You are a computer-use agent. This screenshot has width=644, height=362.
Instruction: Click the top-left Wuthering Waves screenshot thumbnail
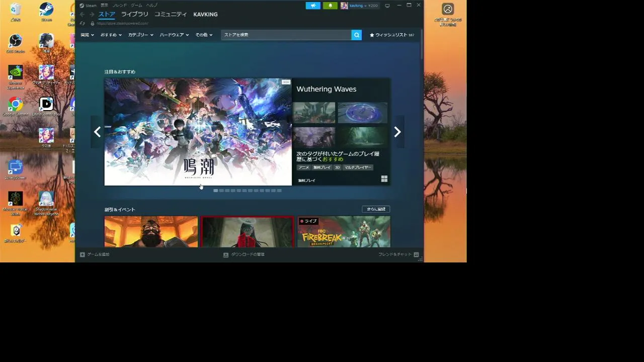(314, 113)
